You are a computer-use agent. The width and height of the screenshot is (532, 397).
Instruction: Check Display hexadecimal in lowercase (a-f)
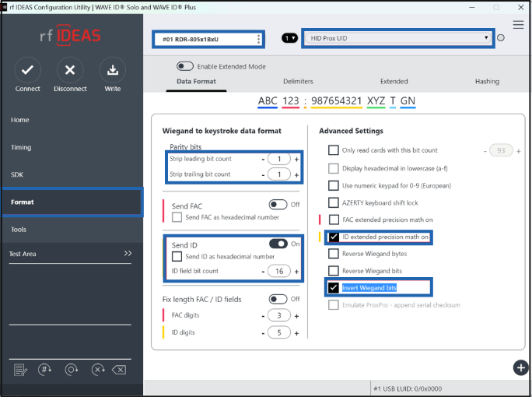[x=334, y=168]
